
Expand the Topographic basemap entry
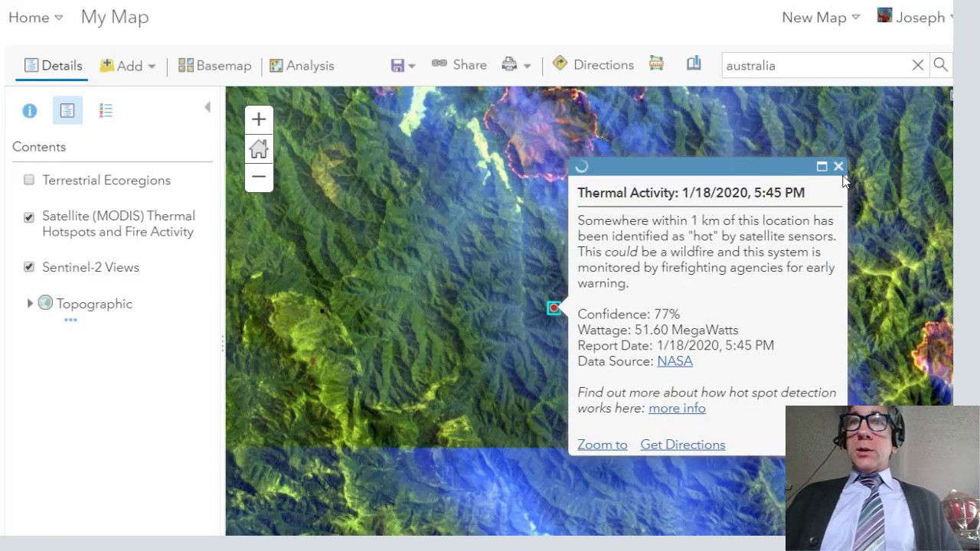30,304
